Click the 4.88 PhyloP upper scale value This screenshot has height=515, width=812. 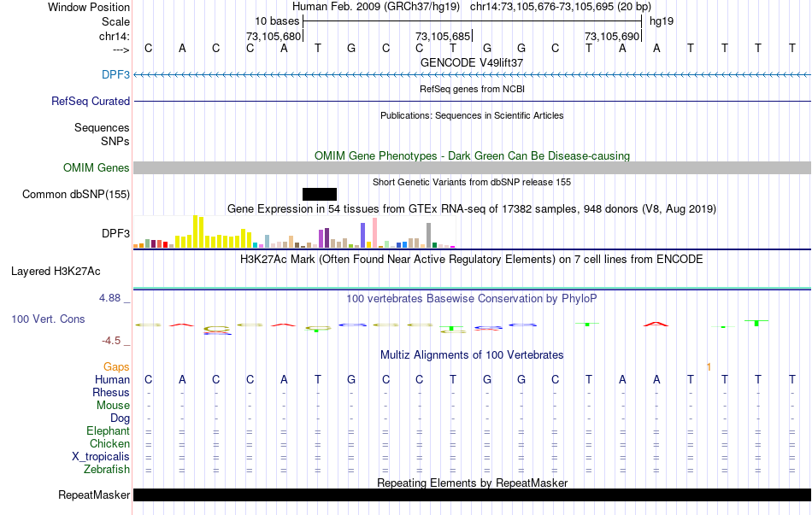(109, 298)
